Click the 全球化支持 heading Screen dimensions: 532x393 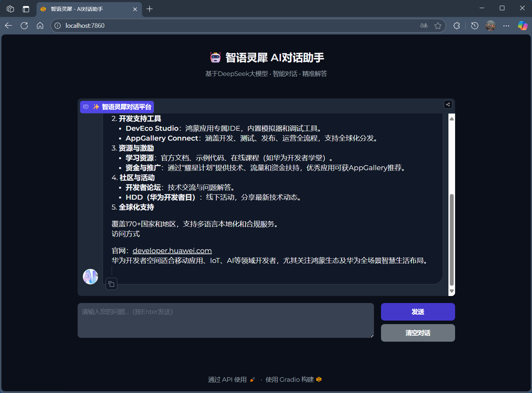pos(136,207)
